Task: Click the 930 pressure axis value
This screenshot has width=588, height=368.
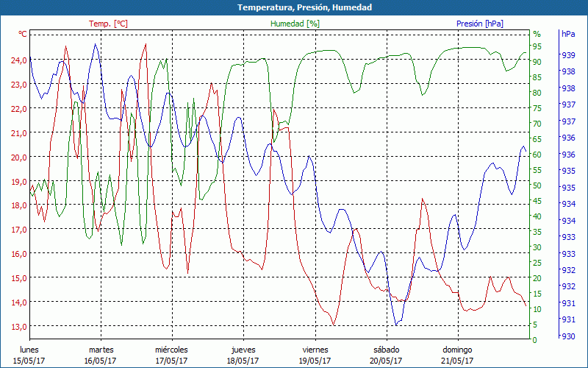Action: pos(568,336)
